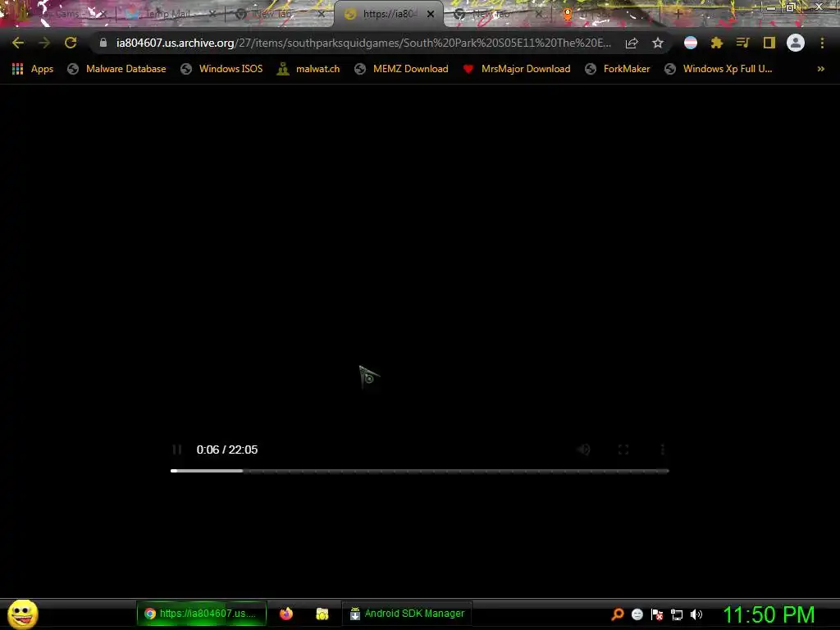View site info via the padlock icon

103,43
